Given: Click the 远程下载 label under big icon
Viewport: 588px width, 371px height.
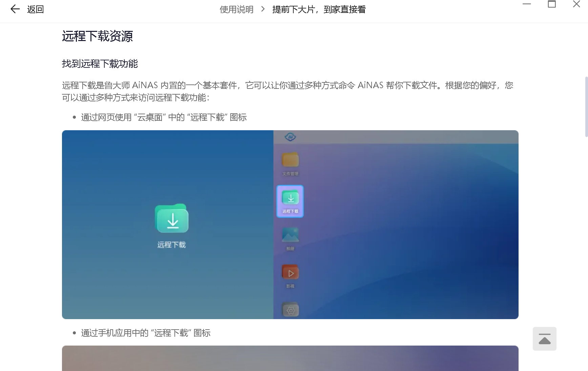Looking at the screenshot, I should [x=172, y=245].
